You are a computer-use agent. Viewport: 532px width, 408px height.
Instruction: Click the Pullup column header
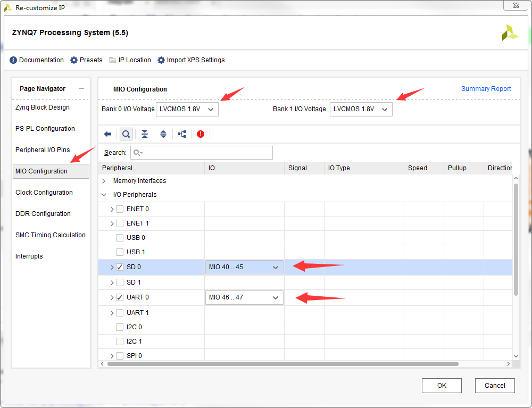click(x=463, y=168)
